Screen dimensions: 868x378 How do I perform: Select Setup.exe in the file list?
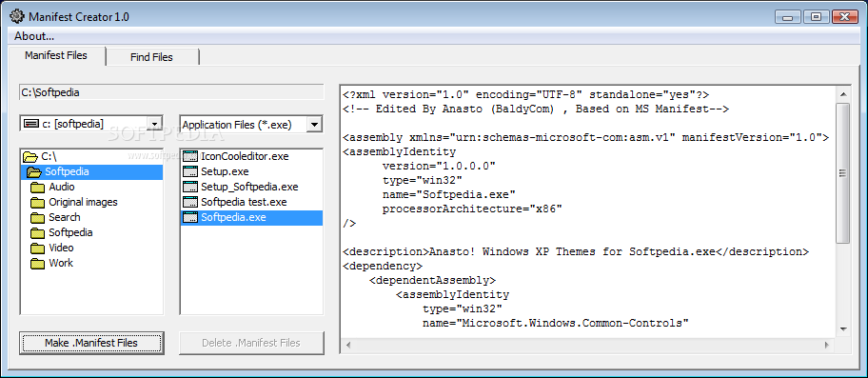click(225, 171)
